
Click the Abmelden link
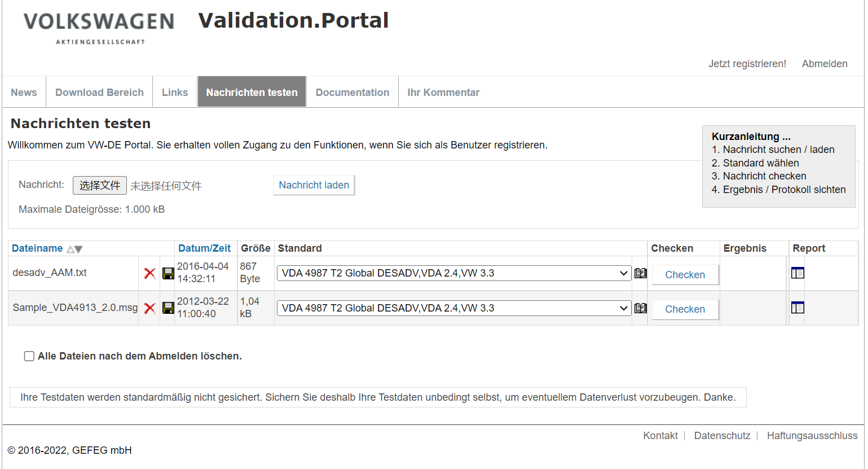coord(825,64)
